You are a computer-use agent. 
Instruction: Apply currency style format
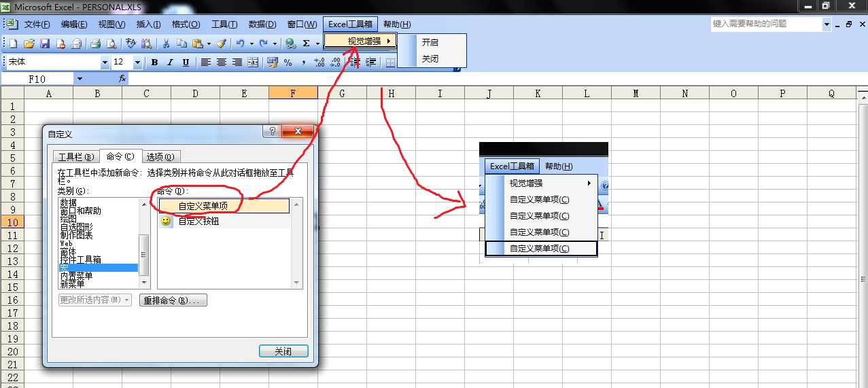click(x=273, y=63)
